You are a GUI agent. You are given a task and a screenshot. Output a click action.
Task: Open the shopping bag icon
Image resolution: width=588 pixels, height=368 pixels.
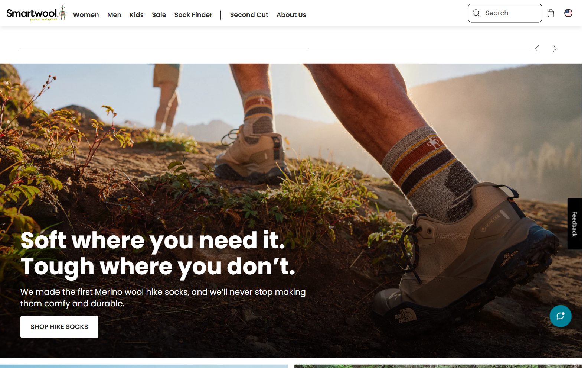tap(551, 13)
